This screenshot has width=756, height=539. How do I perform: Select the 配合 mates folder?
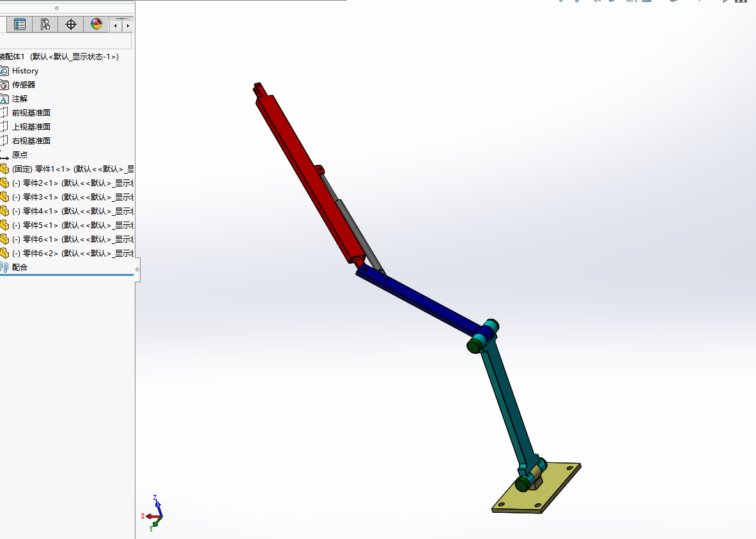(x=20, y=268)
